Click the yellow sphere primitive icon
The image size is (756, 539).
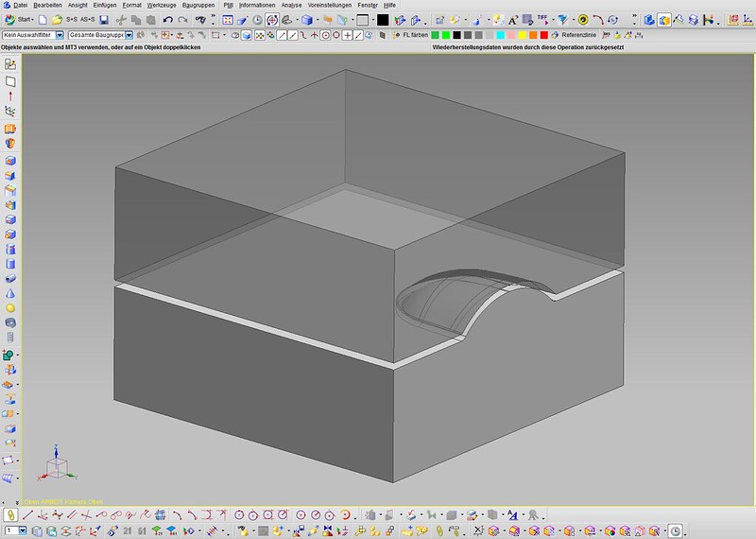(10, 308)
